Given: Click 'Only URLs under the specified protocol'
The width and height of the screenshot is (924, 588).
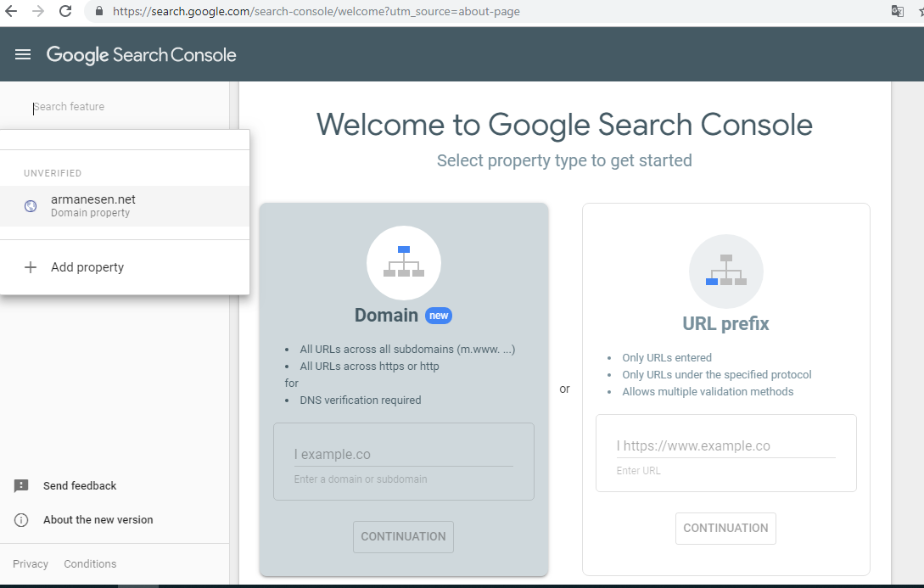Looking at the screenshot, I should (717, 375).
